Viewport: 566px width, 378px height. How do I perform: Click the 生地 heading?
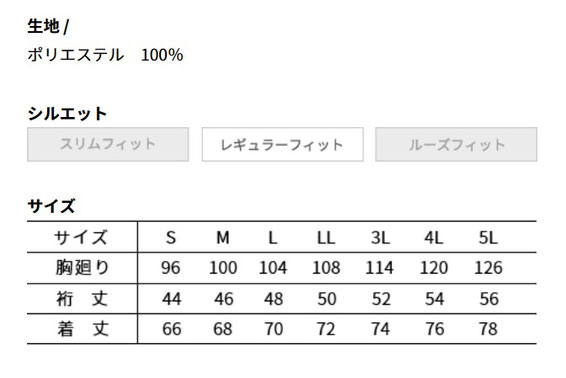43,26
